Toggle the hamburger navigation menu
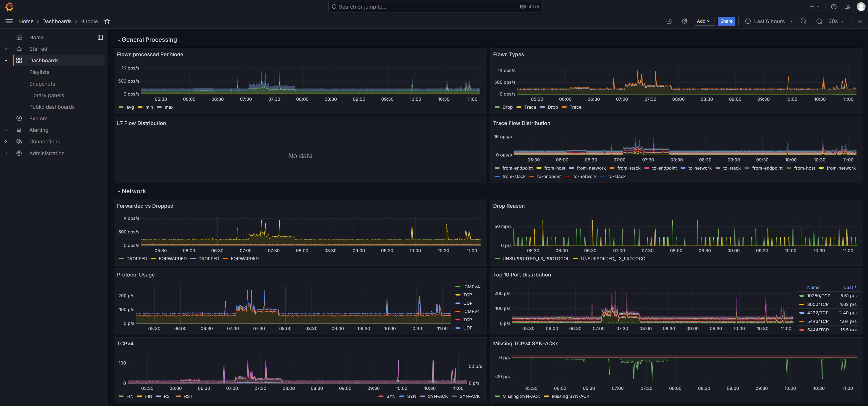 tap(9, 21)
